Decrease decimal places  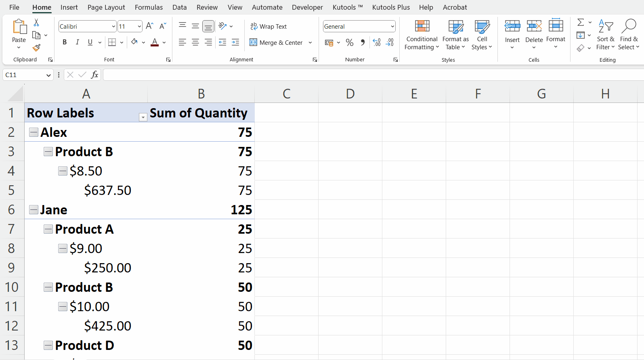pyautogui.click(x=390, y=42)
